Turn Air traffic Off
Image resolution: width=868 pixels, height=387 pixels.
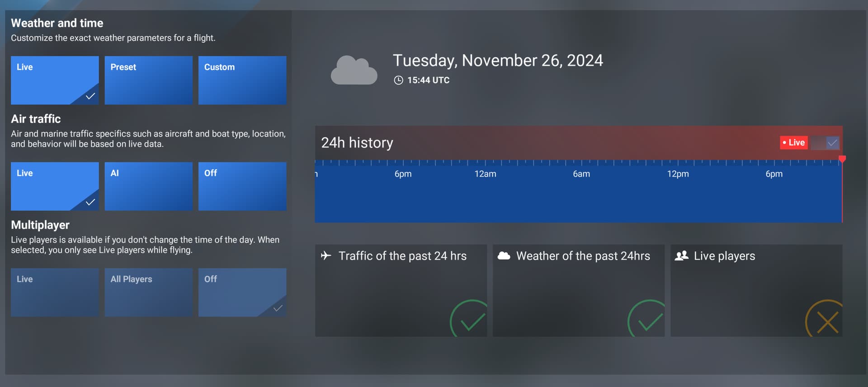(242, 187)
